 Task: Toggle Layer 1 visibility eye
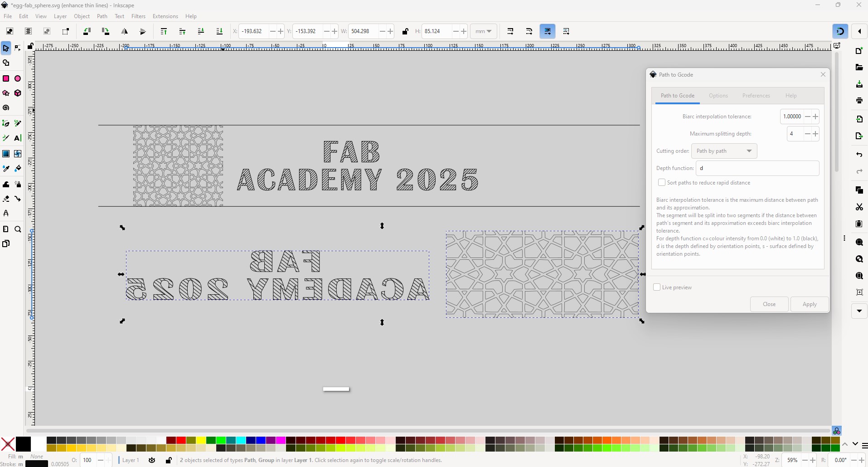click(152, 460)
